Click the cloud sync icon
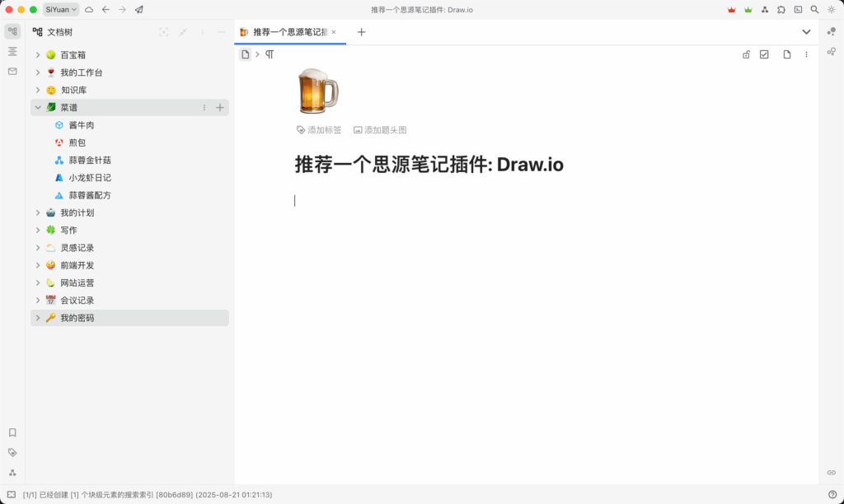 (89, 10)
